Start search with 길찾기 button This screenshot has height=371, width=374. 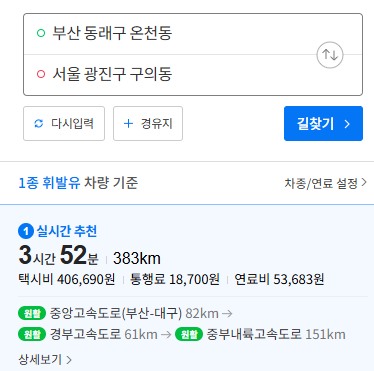pyautogui.click(x=323, y=124)
